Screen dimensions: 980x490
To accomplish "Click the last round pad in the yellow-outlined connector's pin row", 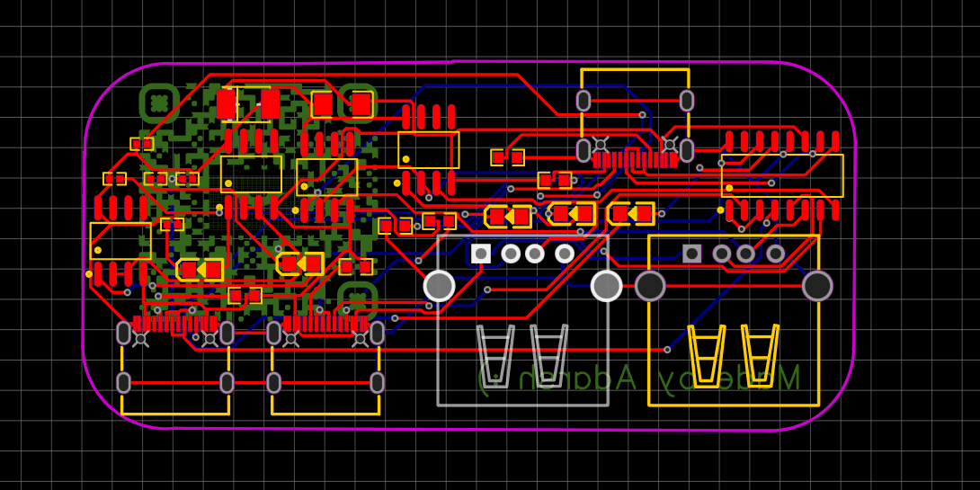I will 776,254.
